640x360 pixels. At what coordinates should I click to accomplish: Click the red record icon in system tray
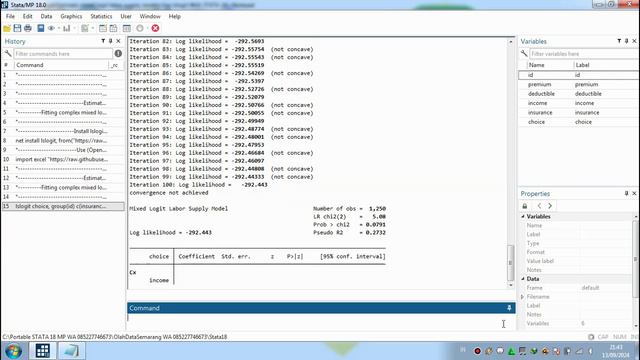click(x=477, y=351)
